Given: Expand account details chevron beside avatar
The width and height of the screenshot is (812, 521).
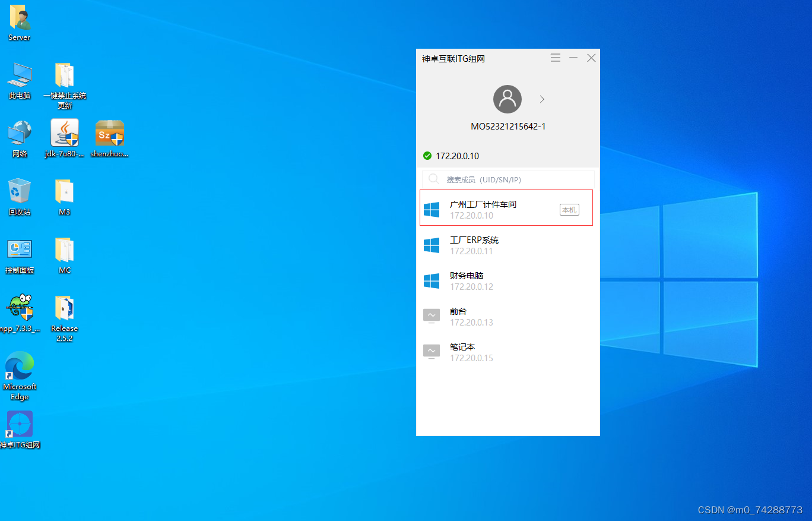Looking at the screenshot, I should click(x=542, y=99).
